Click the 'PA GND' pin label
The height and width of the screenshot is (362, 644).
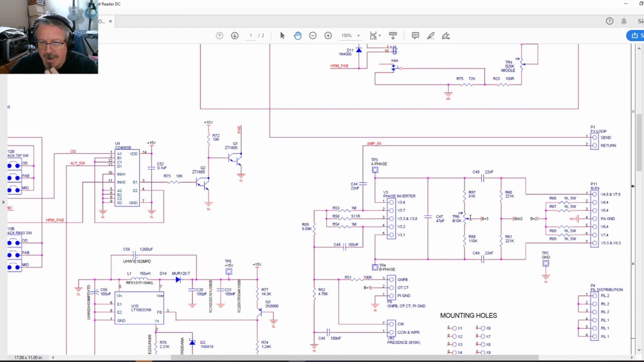coord(608,219)
